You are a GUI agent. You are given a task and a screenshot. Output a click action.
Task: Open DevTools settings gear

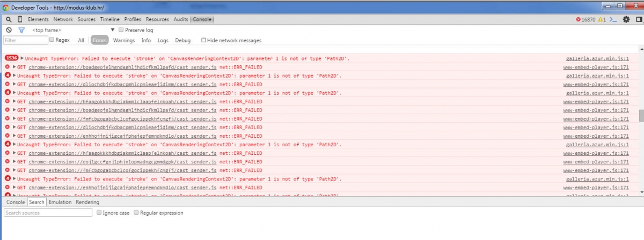[x=626, y=19]
